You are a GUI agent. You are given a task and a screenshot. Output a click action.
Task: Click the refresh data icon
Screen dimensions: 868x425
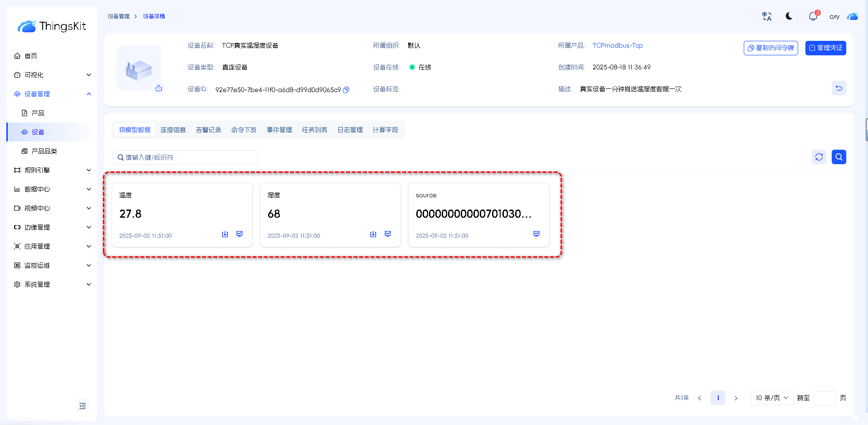pyautogui.click(x=819, y=157)
